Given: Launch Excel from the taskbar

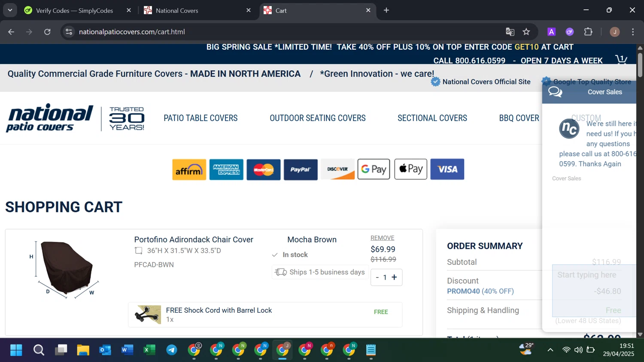Looking at the screenshot, I should pyautogui.click(x=149, y=350).
